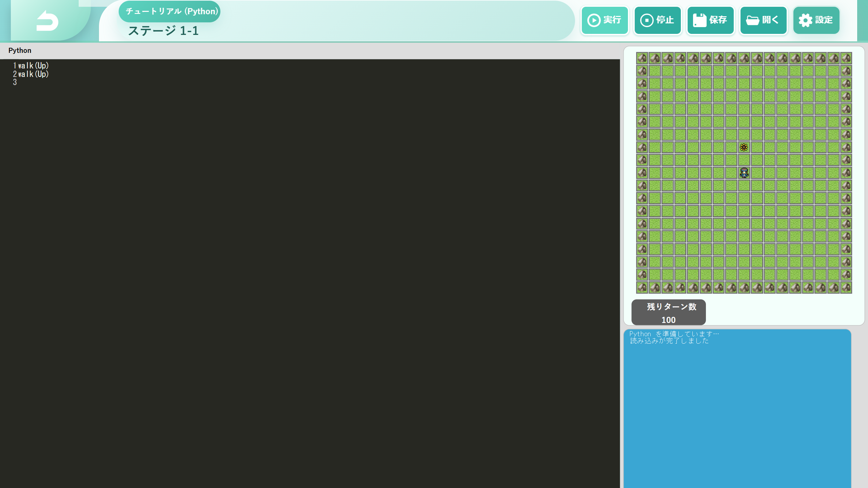The image size is (868, 488).
Task: Open a file with 開く button
Action: click(763, 20)
